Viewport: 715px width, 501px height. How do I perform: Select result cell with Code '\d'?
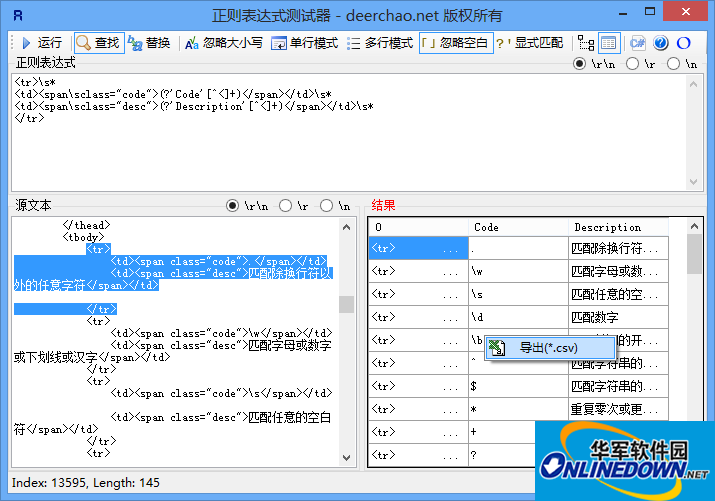(518, 317)
